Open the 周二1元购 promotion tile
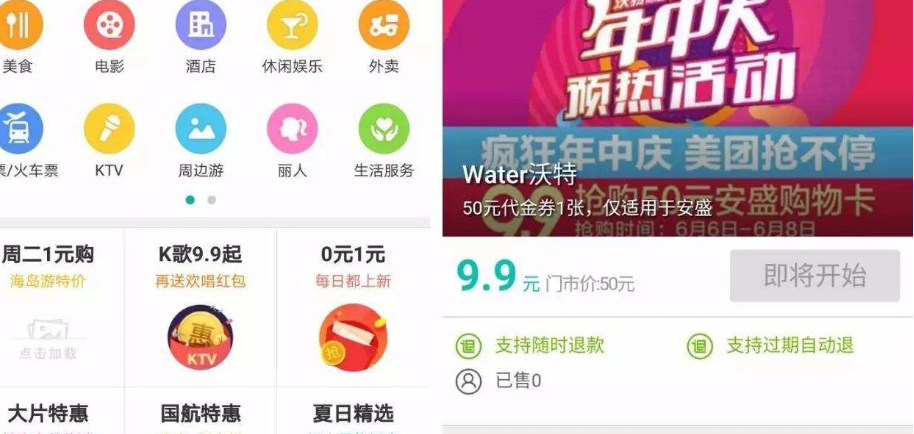The image size is (914, 434). tap(61, 308)
